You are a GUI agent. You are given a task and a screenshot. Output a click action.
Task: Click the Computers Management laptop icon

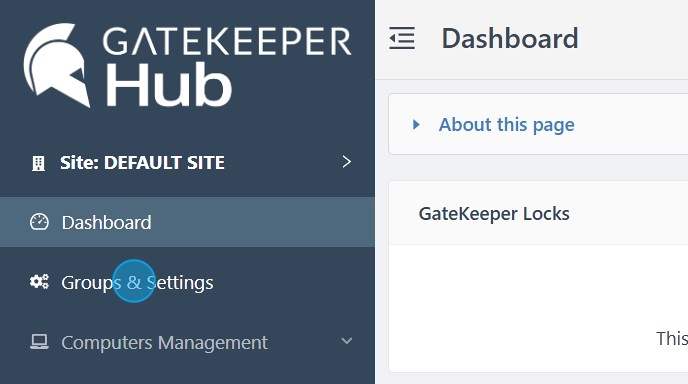39,342
